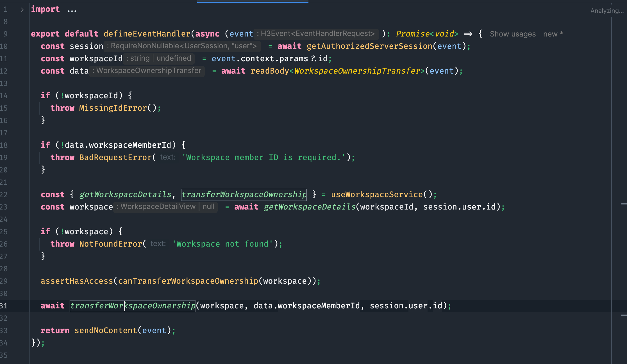Expand the folded import block chevron

click(22, 10)
